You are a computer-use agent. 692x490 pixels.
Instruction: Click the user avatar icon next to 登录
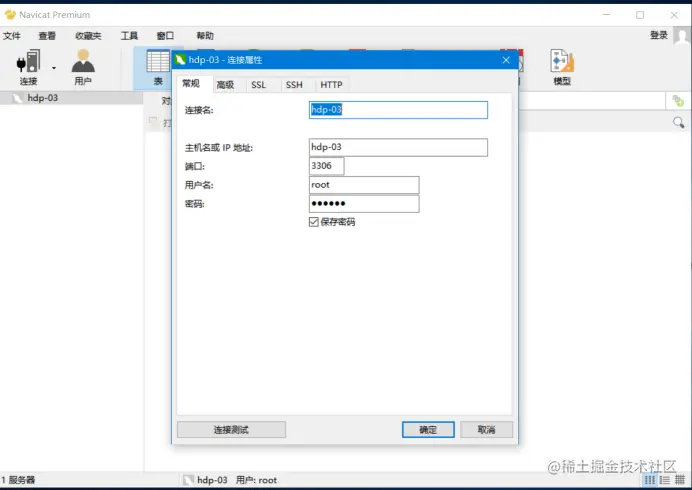tap(682, 35)
